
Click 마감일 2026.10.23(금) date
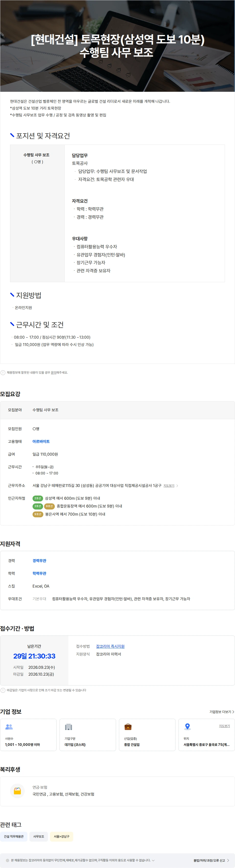point(41,674)
